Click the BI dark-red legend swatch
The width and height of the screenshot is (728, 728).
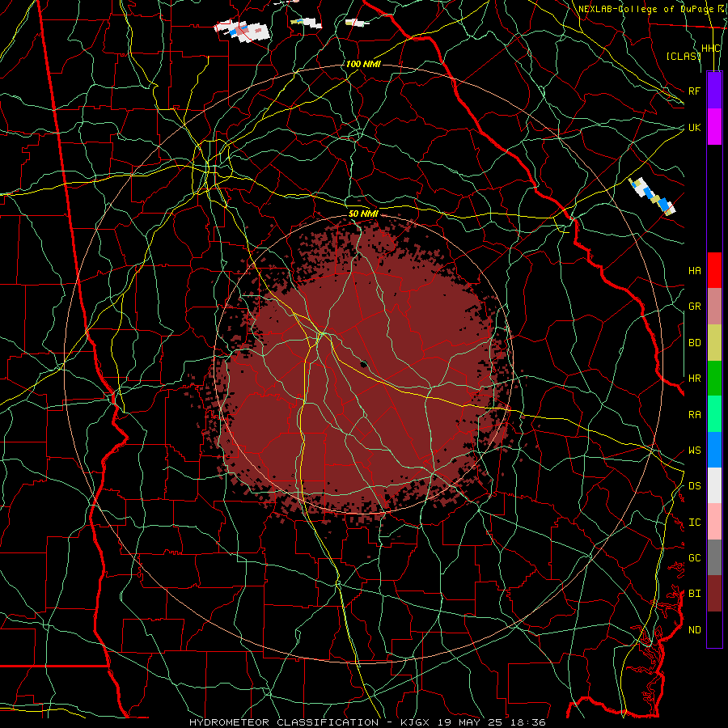714,594
